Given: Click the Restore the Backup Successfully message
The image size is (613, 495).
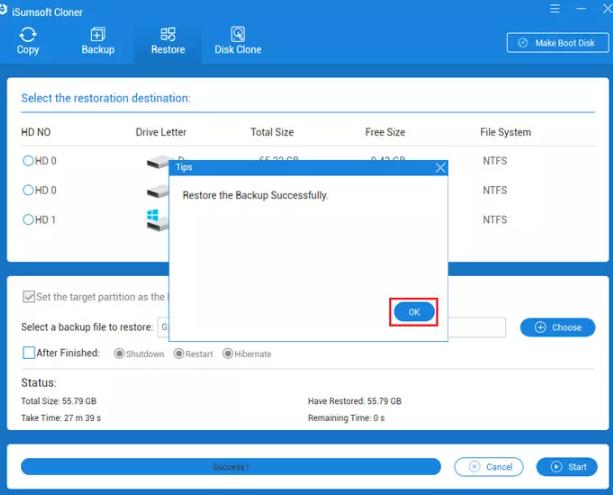Looking at the screenshot, I should coord(255,195).
